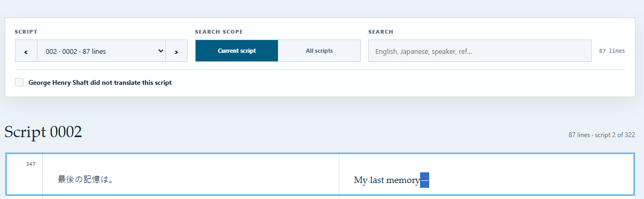Screen dimensions: 644x199
Task: Click the highlighted dash after memory
Action: coord(425,180)
